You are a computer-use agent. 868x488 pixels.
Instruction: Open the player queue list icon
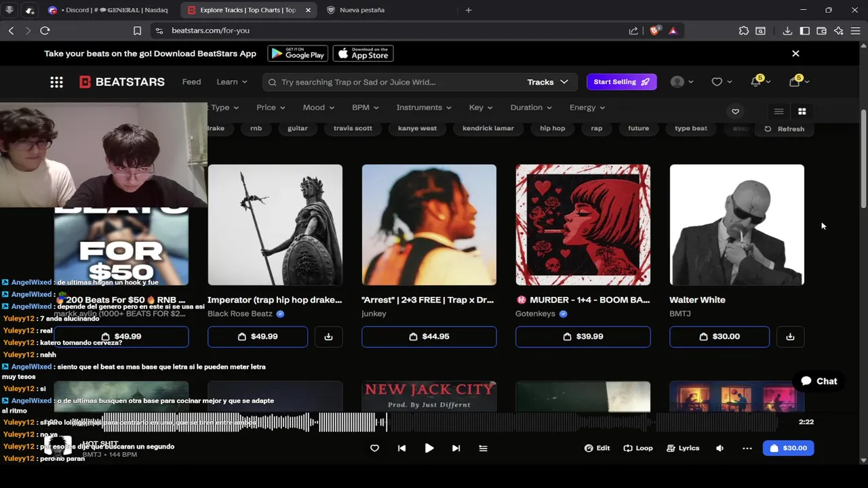pos(483,448)
